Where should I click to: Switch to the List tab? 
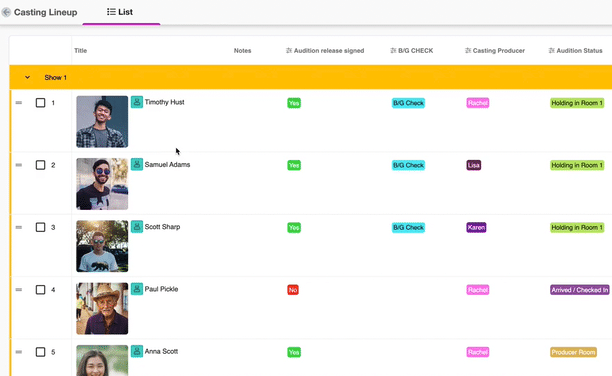click(x=120, y=12)
